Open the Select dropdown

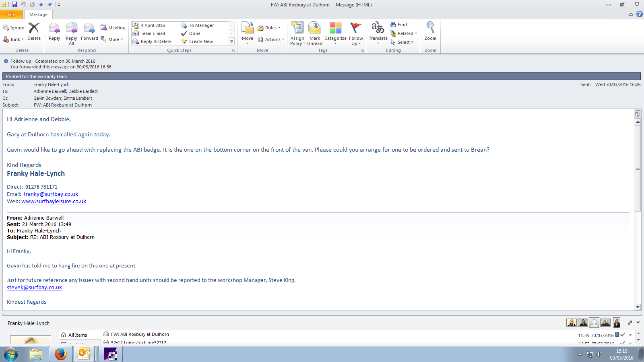[x=402, y=42]
